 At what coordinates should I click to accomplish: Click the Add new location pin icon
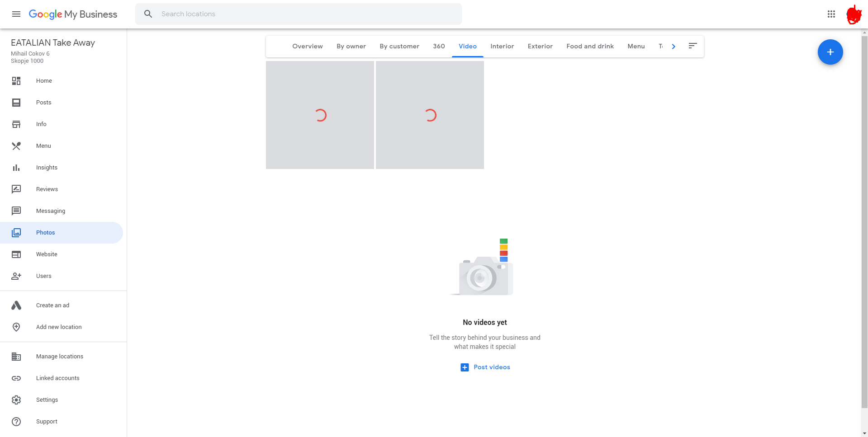click(x=16, y=327)
